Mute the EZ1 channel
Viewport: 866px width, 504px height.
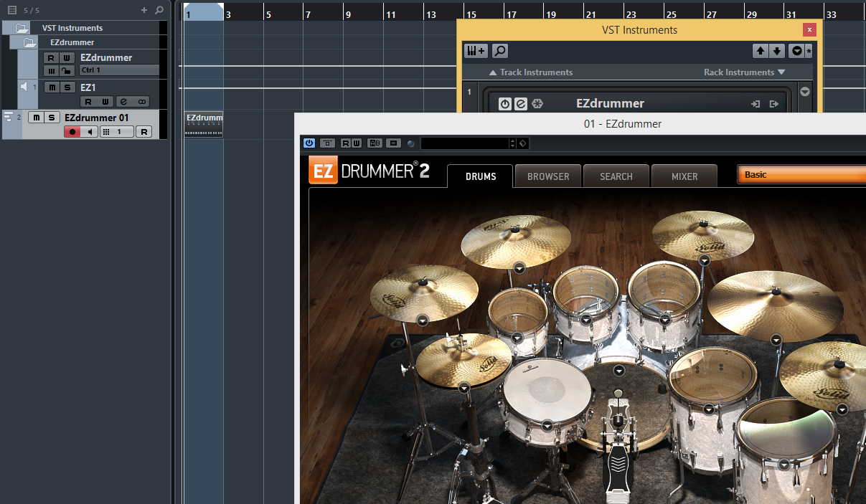click(52, 87)
